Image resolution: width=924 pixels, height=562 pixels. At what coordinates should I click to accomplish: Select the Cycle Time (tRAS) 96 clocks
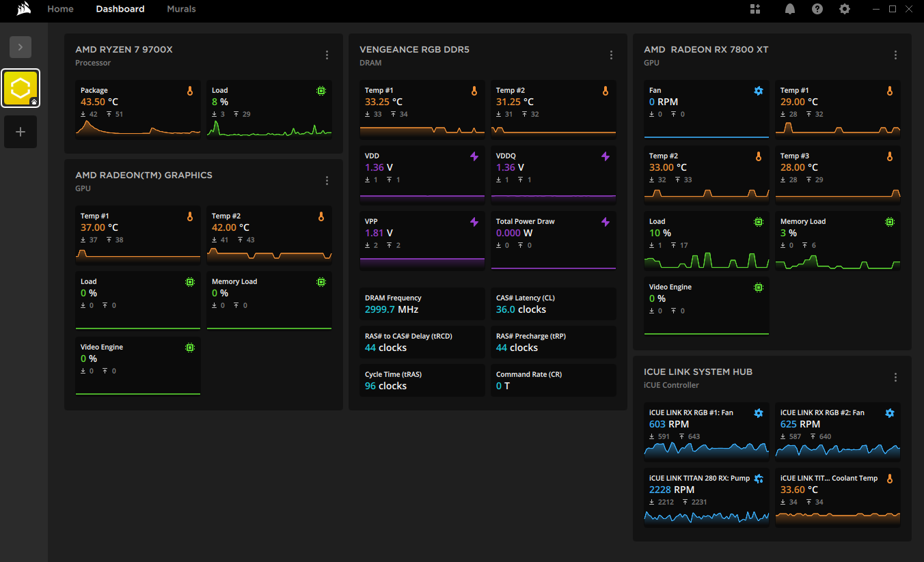(385, 386)
